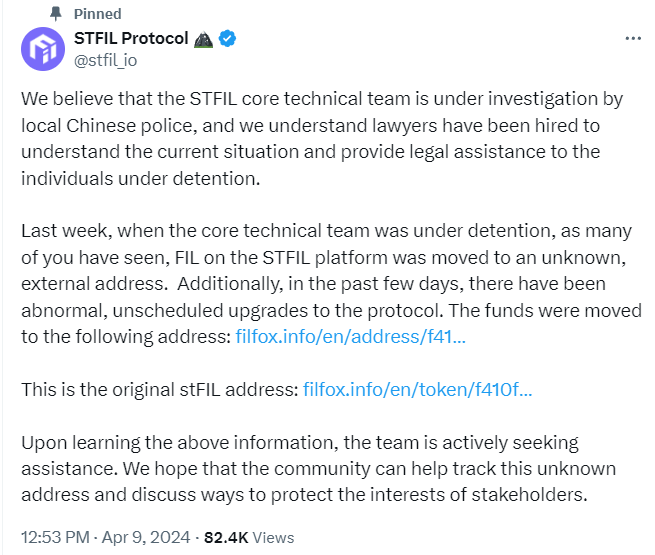
Task: Open the three-dot more options menu
Action: coord(633,38)
